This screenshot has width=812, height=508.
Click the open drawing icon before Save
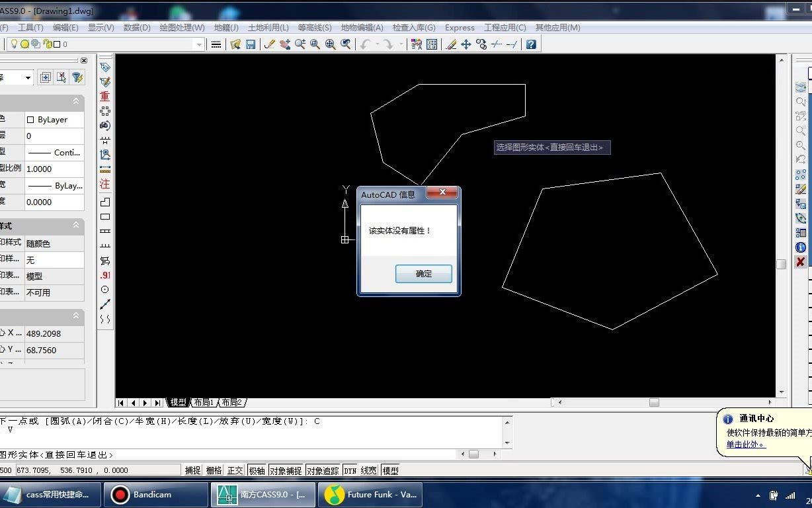click(x=235, y=44)
